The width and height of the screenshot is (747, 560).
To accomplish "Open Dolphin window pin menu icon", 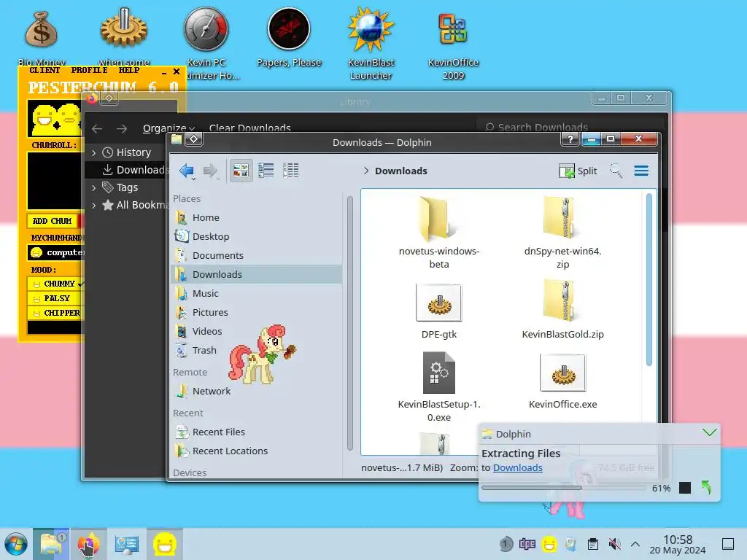I will (x=193, y=139).
